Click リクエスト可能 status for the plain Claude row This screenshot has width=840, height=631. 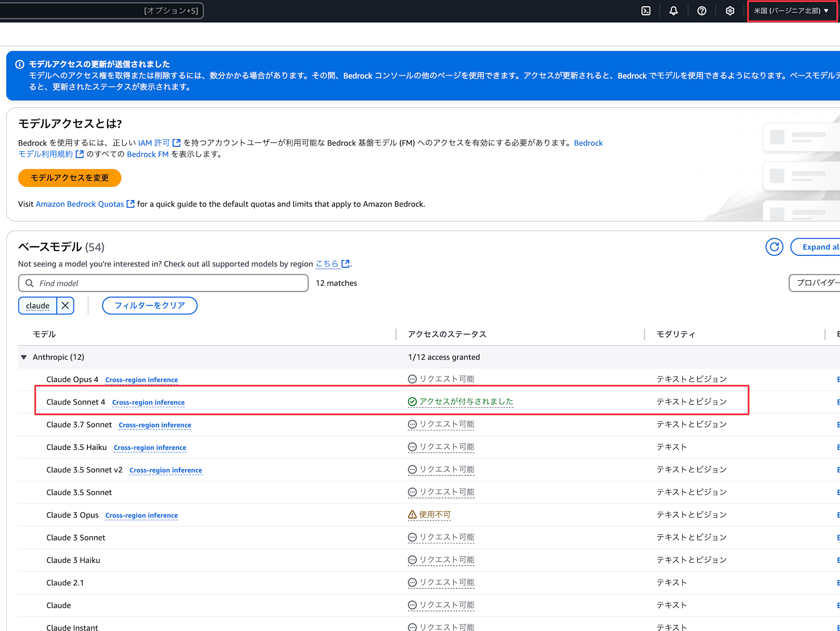pyautogui.click(x=441, y=605)
